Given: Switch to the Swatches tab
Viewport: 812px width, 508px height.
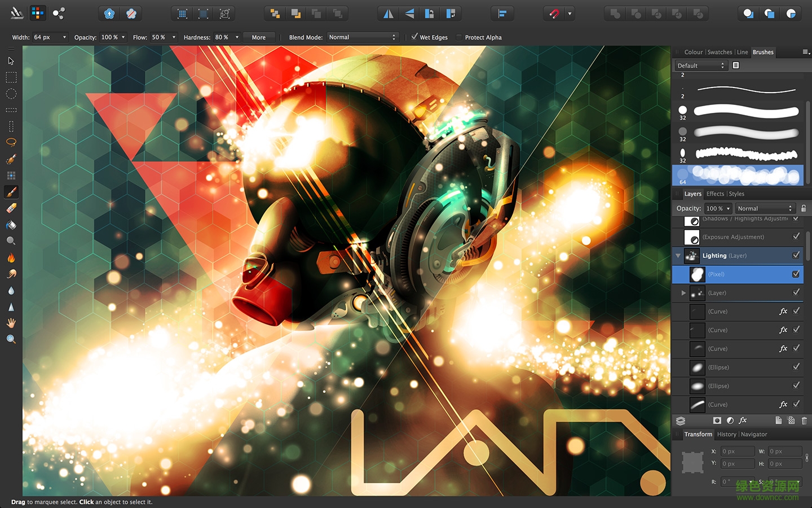Looking at the screenshot, I should (x=720, y=52).
